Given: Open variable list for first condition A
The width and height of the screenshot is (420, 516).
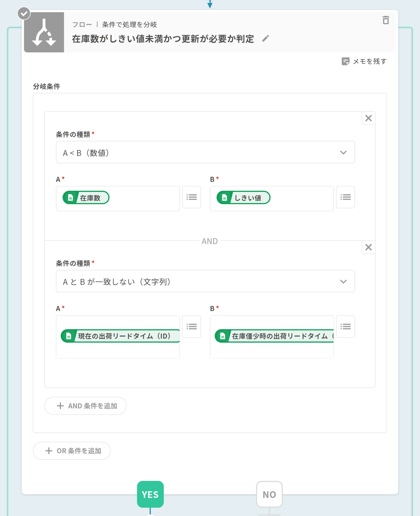Looking at the screenshot, I should click(x=191, y=197).
